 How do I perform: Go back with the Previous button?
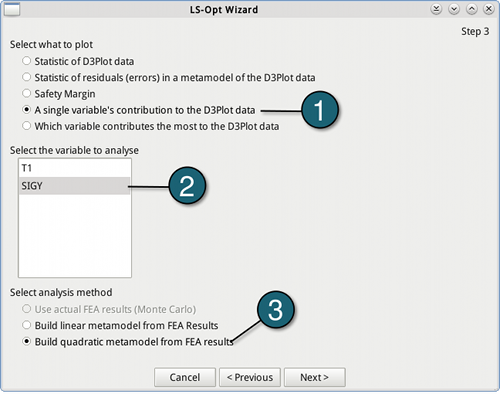250,377
